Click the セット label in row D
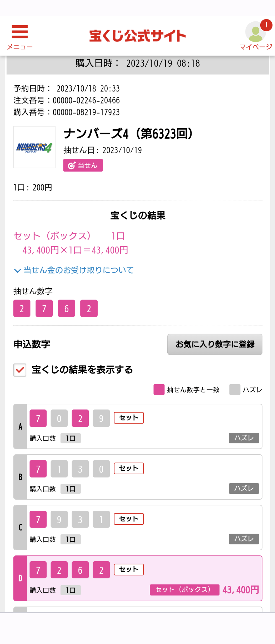 [x=129, y=569]
